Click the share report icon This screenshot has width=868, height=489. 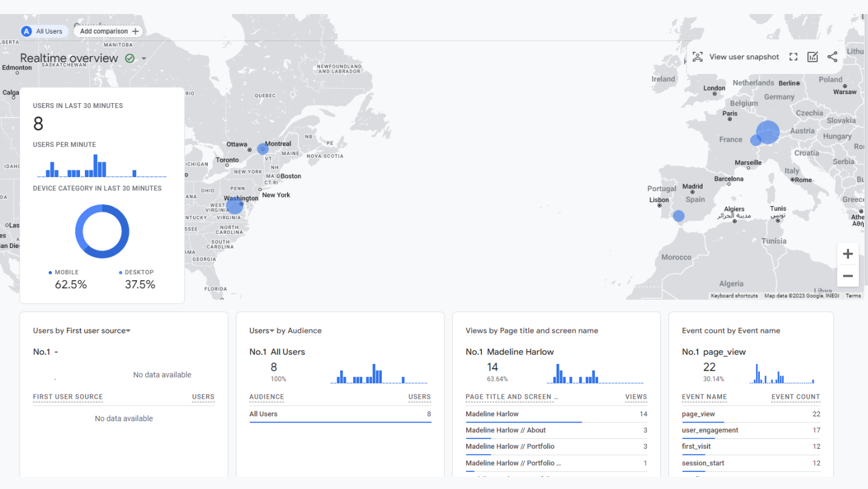click(x=832, y=57)
